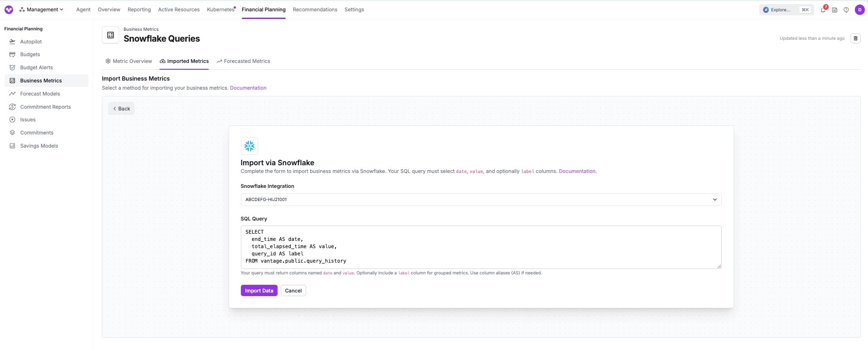
Task: Open Documentation link in Snowflake form
Action: 577,171
